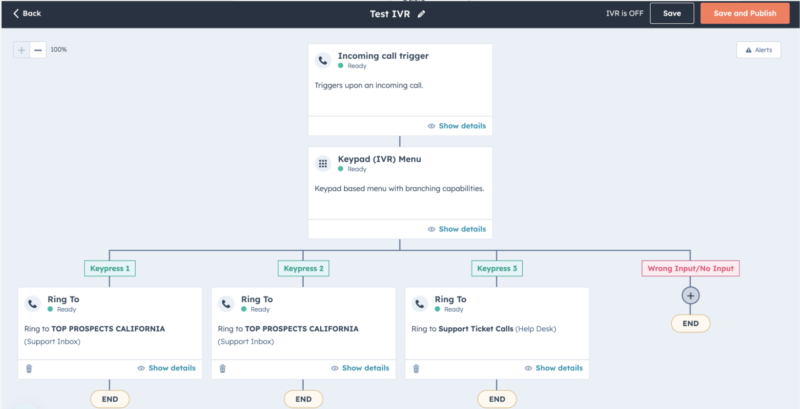
Task: Click the Keypad (IVR) Menu grid icon
Action: coord(322,164)
